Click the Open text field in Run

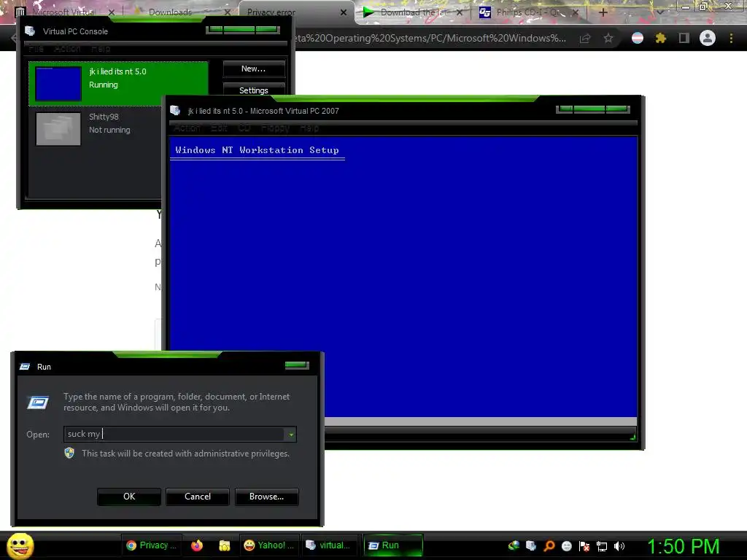click(174, 434)
